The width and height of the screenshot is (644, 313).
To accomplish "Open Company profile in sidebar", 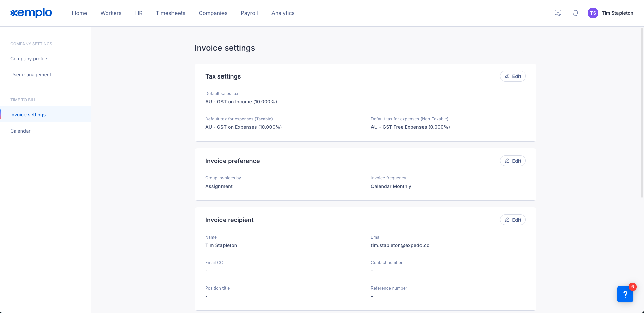I will (x=29, y=59).
